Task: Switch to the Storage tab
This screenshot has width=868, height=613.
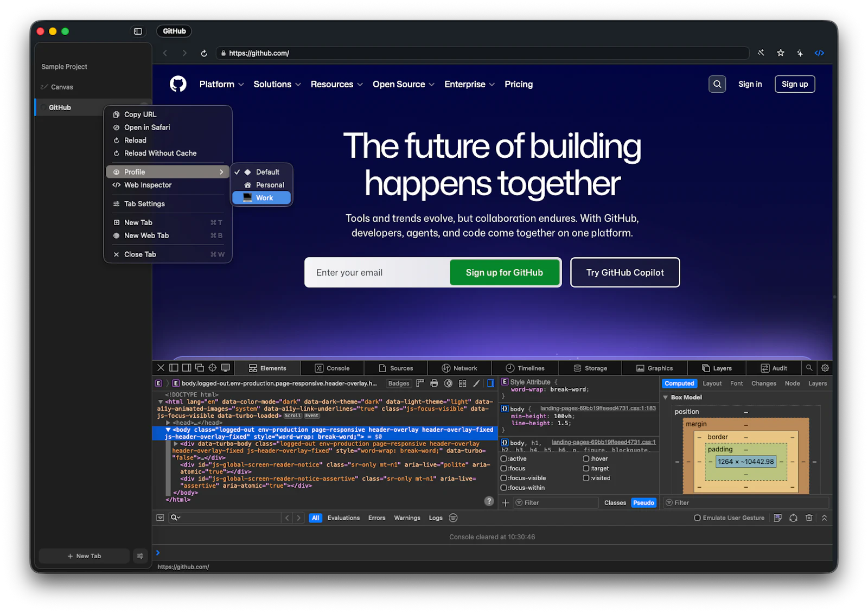Action: (590, 368)
